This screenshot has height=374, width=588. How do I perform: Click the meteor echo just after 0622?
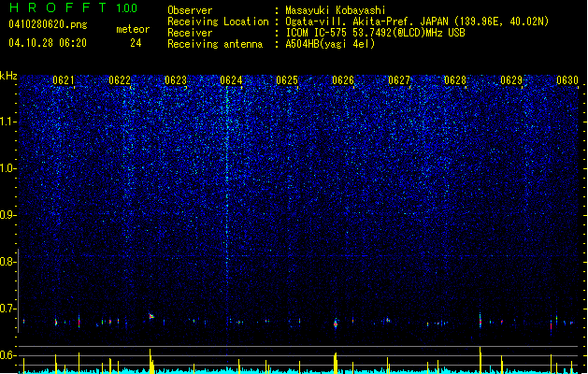[x=151, y=316]
